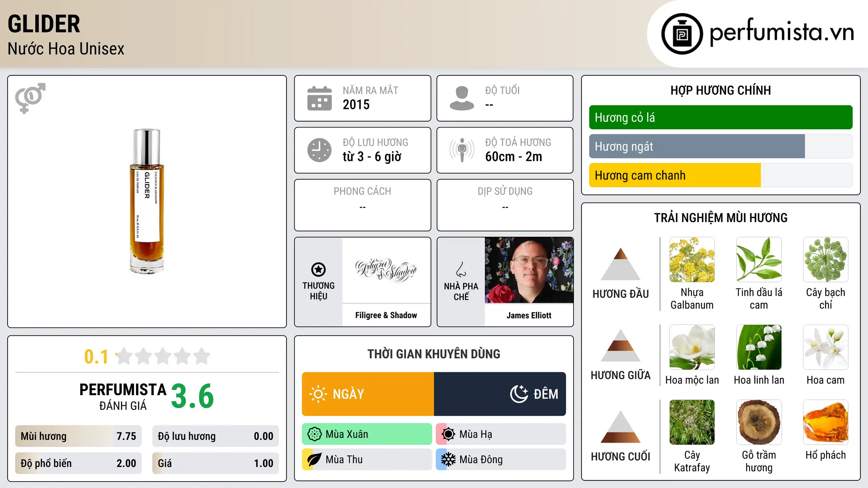
Task: Click the Perfumista rating score 3.6
Action: point(192,396)
